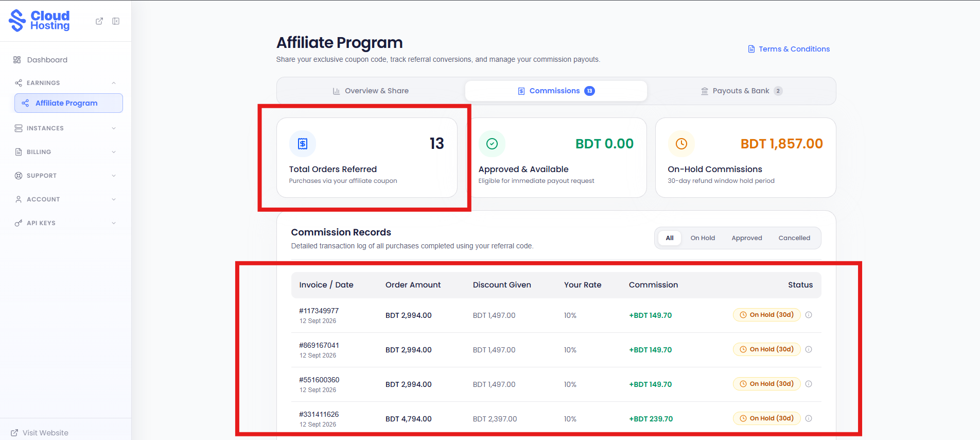This screenshot has width=980, height=440.
Task: Expand the Support section chevron
Action: click(x=114, y=176)
